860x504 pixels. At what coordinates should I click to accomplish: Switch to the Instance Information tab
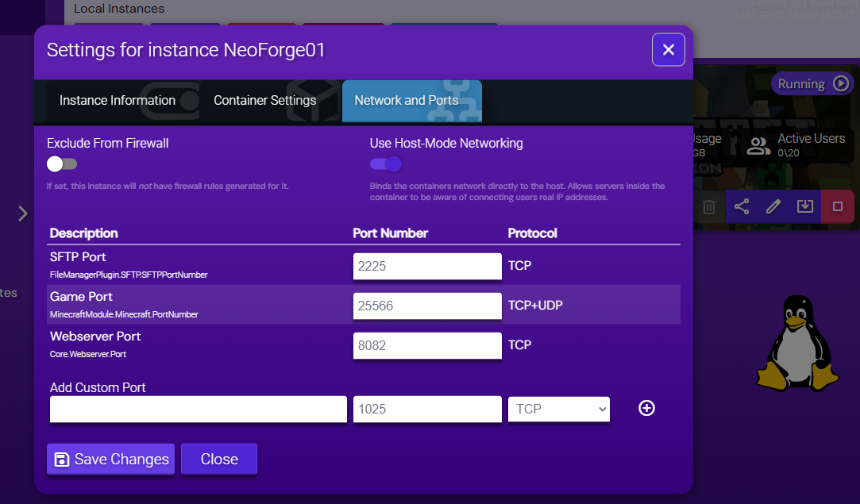[x=117, y=100]
